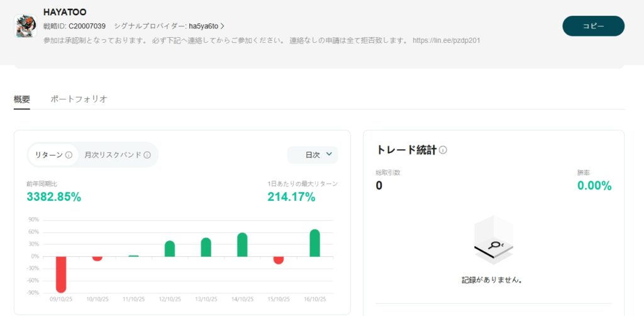
Task: Expand the 日次 period dropdown
Action: coord(313,155)
